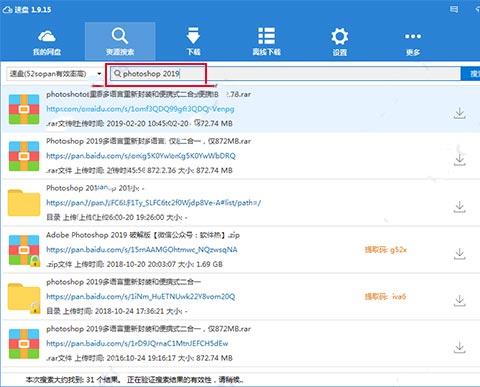Image resolution: width=480 pixels, height=387 pixels.
Task: Download the last 872MB.rar result dated 19:16:17
Action: click(x=460, y=348)
